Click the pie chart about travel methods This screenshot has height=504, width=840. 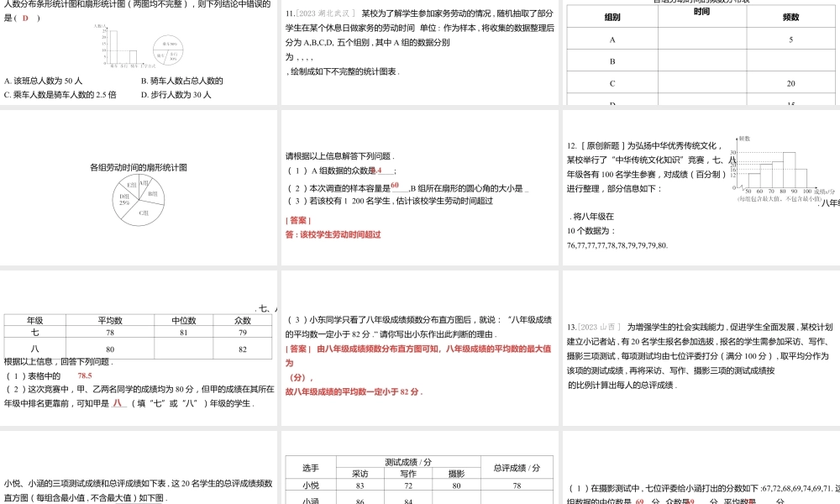coord(168,50)
